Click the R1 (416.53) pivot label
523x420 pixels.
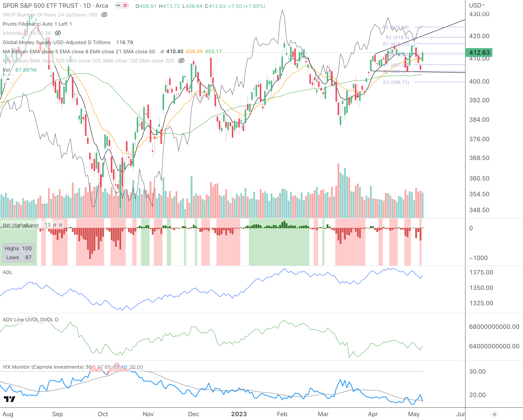pos(396,44)
